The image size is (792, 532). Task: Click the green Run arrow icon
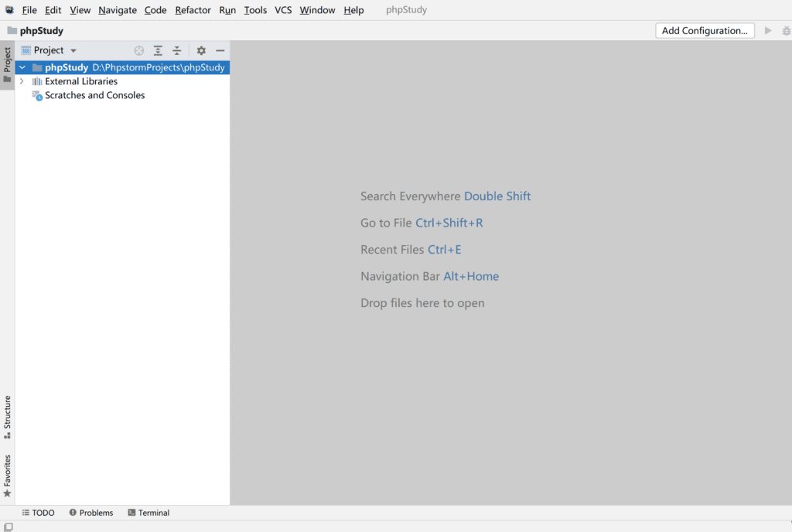tap(768, 31)
